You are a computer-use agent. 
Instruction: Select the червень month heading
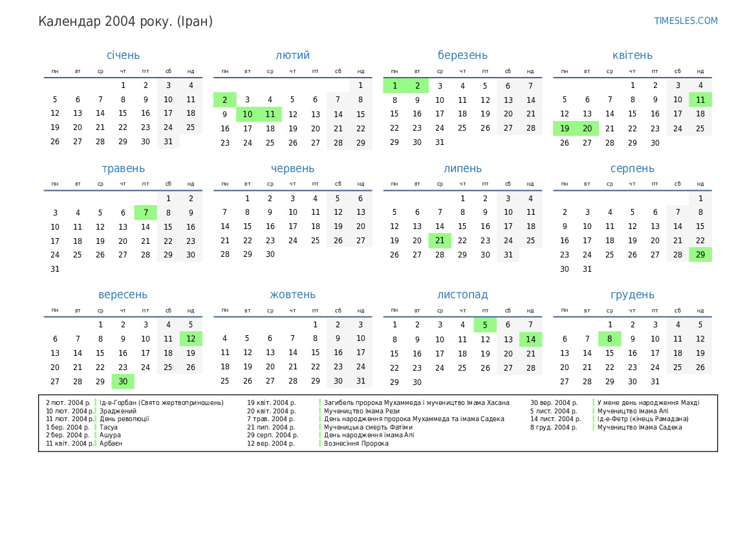pyautogui.click(x=292, y=169)
